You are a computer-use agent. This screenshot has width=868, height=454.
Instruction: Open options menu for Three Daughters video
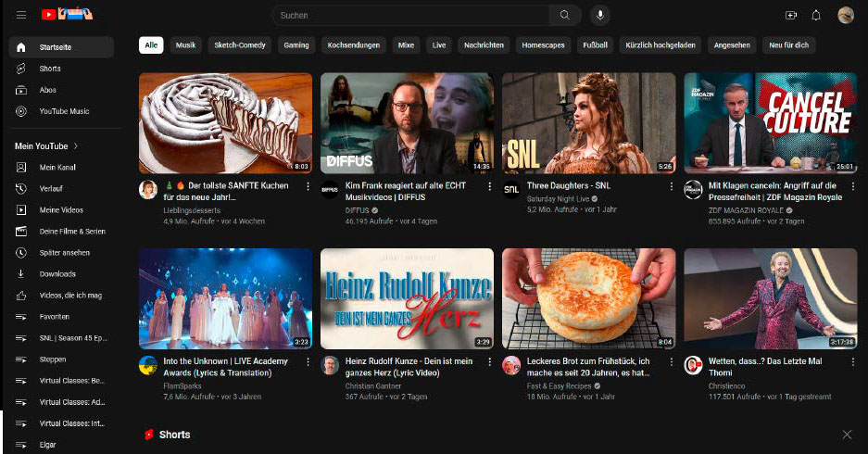672,186
